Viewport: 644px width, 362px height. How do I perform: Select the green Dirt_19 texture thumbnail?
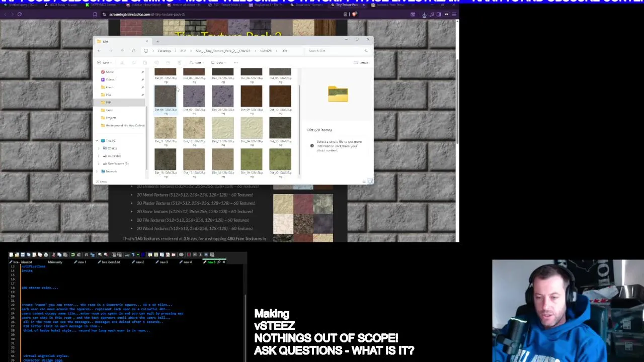coord(252,159)
